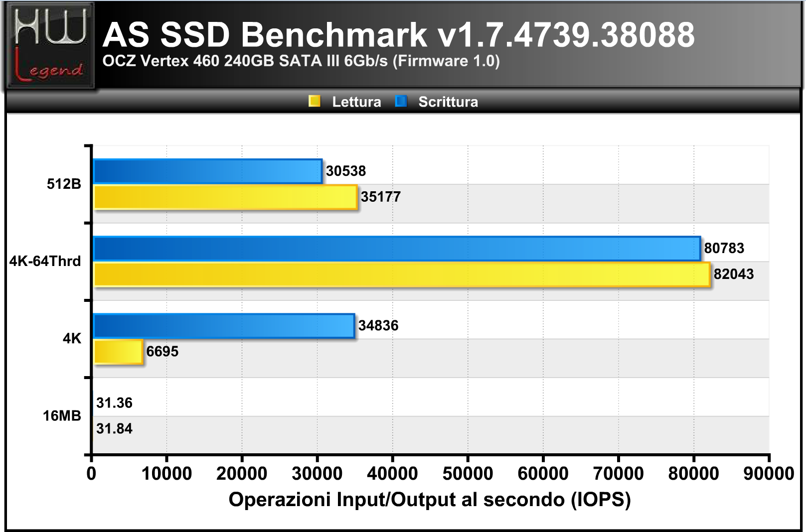
Task: Click the axis tick label 90000
Action: click(x=769, y=473)
